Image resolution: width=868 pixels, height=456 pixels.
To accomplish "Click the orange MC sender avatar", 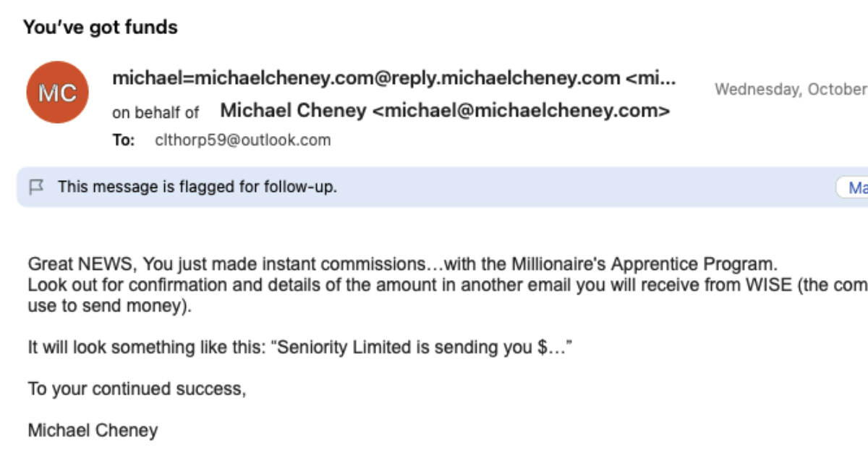I will [x=57, y=92].
